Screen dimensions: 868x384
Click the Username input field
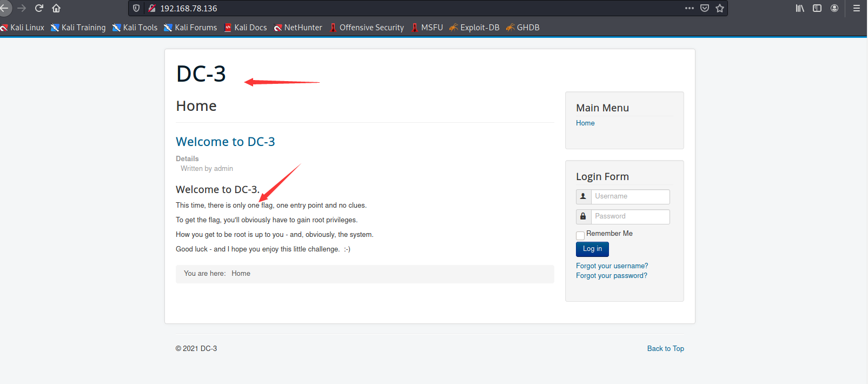tap(630, 196)
